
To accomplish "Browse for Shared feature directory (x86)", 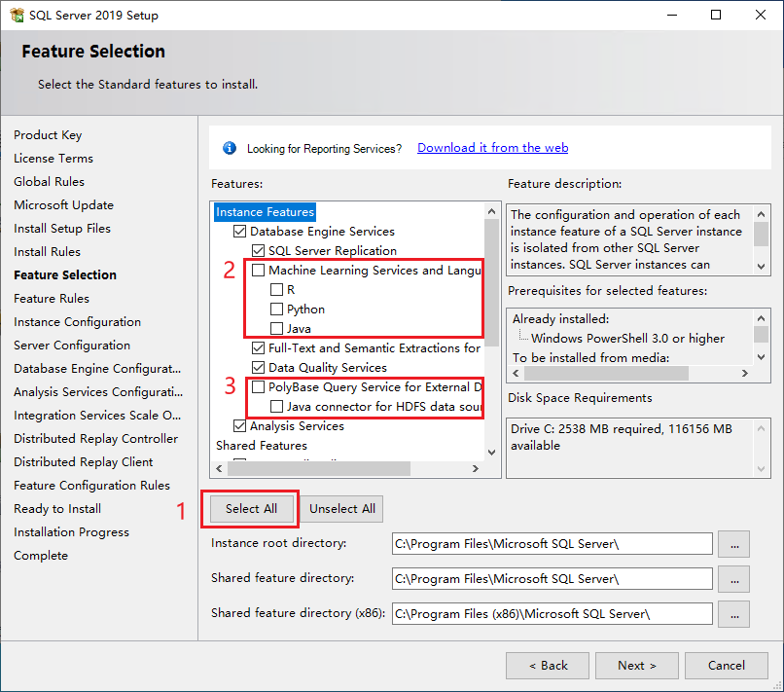I will [x=734, y=614].
